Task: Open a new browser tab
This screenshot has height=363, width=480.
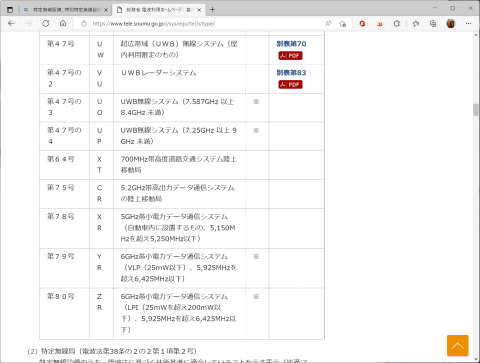Action: point(212,10)
